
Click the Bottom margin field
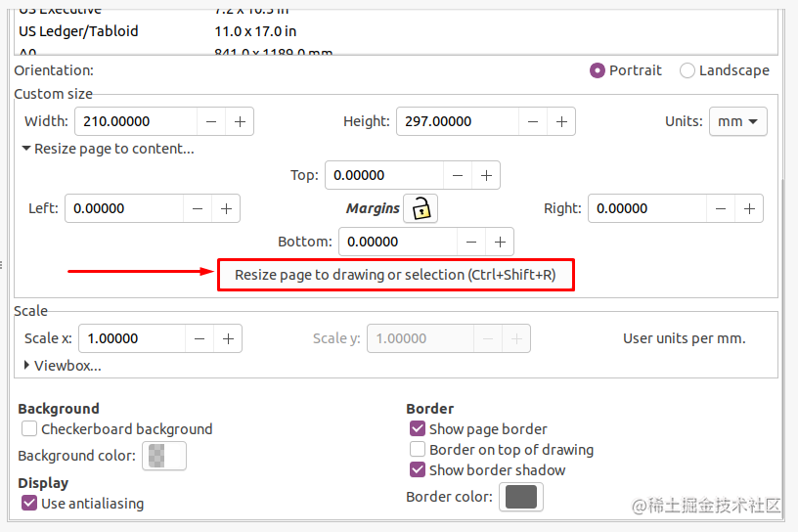pos(398,242)
